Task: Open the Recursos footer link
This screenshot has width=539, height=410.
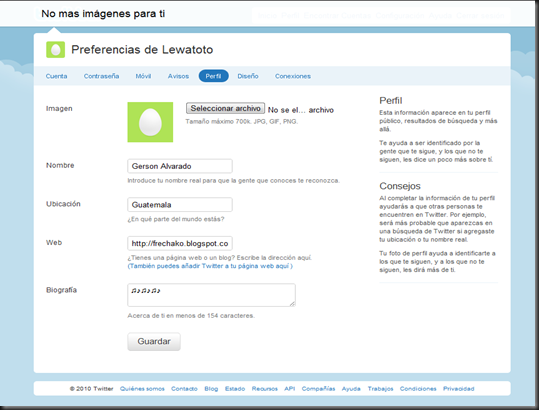Action: pos(265,389)
